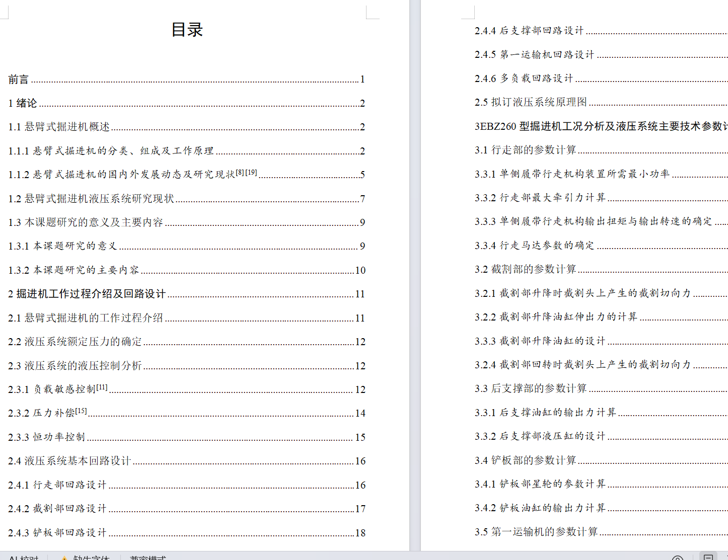Click citation [8] in entry 1.1.2
The height and width of the screenshot is (560, 728).
coord(240,172)
